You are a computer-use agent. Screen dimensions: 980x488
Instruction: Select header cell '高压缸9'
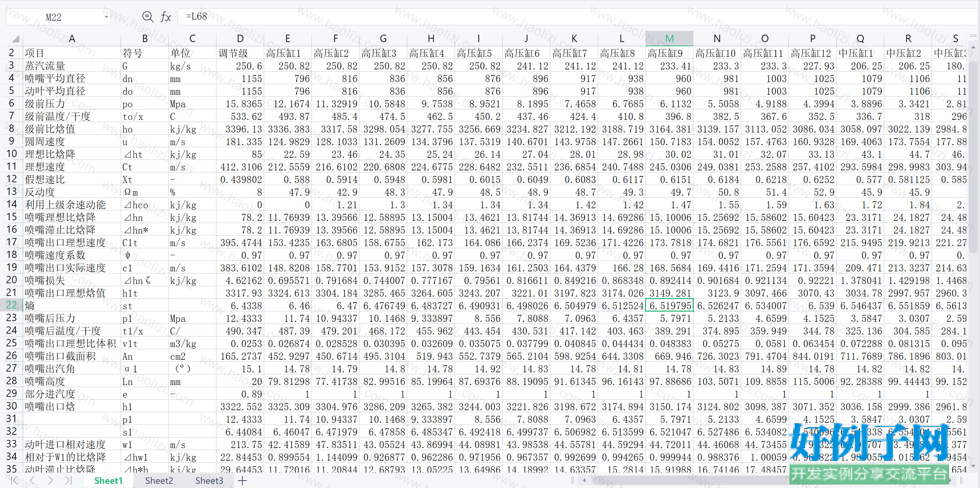tap(669, 53)
